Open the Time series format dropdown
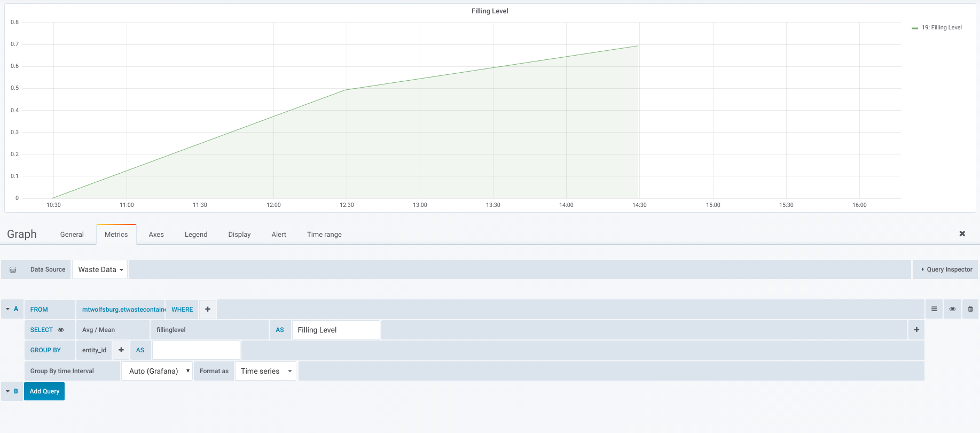Screen dimensions: 980x433 pyautogui.click(x=265, y=371)
